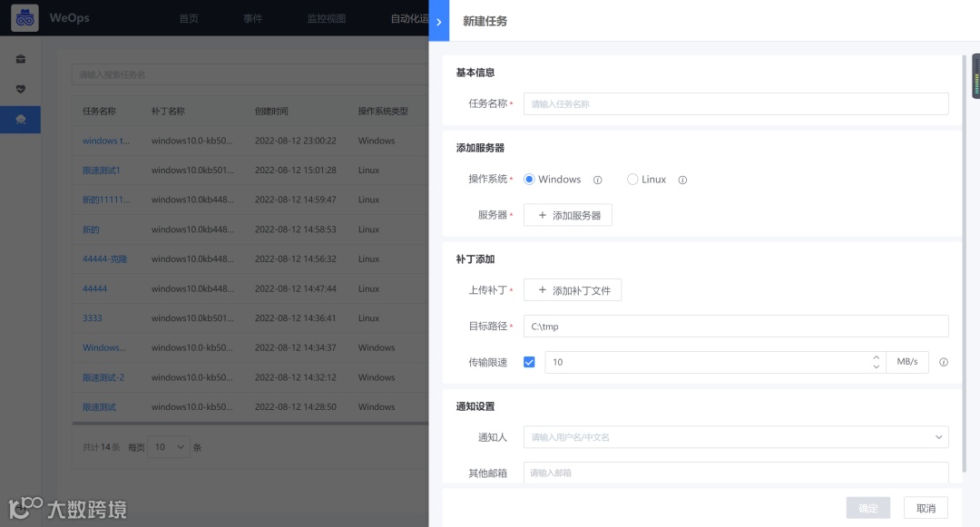Screen dimensions: 980x527
Task: Click the 任务名称 column header
Action: pos(100,112)
